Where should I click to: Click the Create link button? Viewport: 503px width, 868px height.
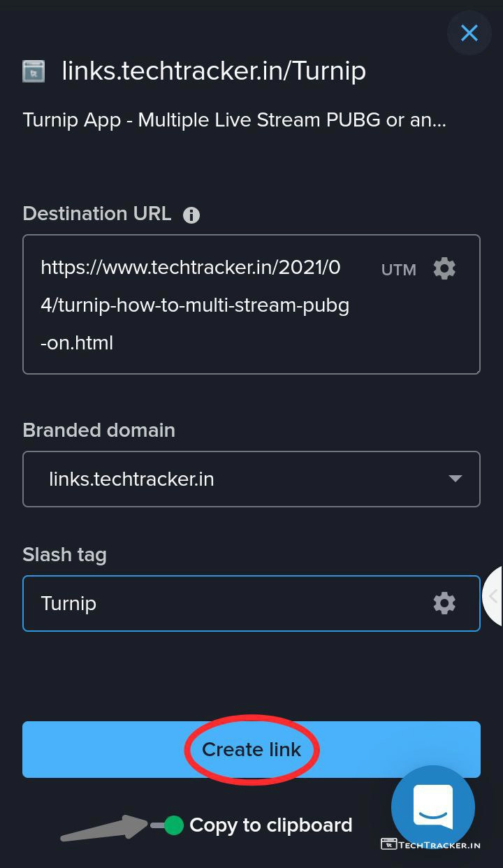251,749
